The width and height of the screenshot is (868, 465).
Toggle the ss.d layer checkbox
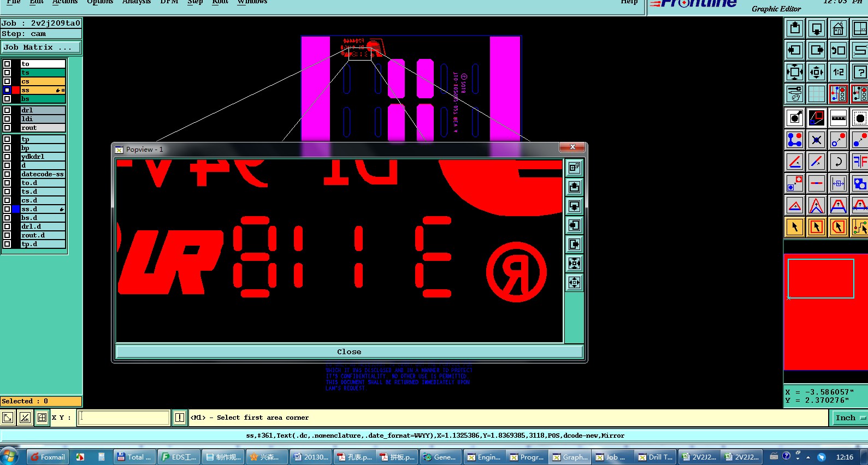pos(7,209)
